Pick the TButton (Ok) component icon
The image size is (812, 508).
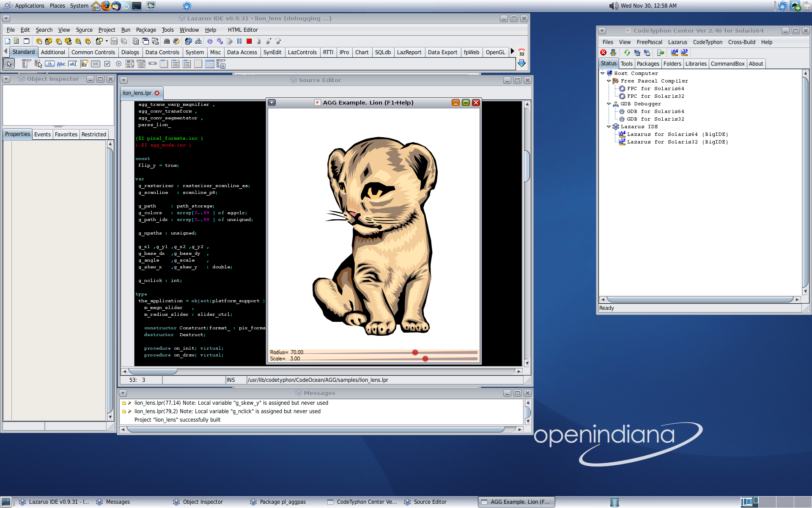pyautogui.click(x=49, y=64)
